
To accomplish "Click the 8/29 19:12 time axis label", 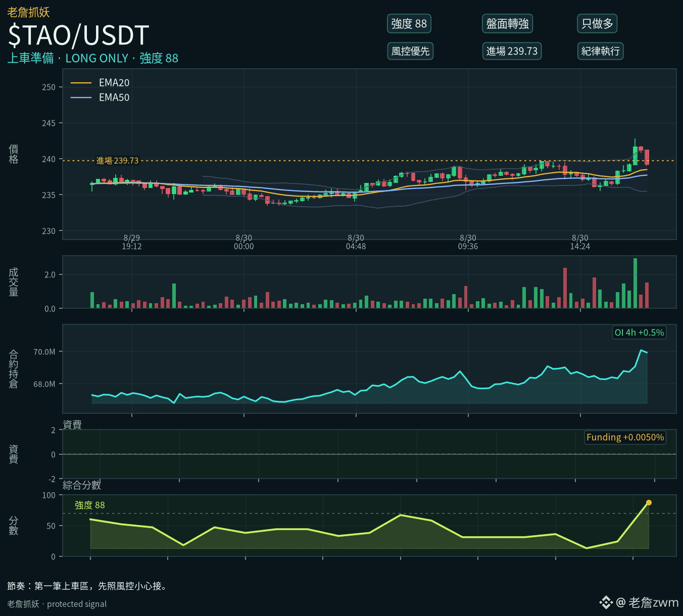I will [x=132, y=242].
